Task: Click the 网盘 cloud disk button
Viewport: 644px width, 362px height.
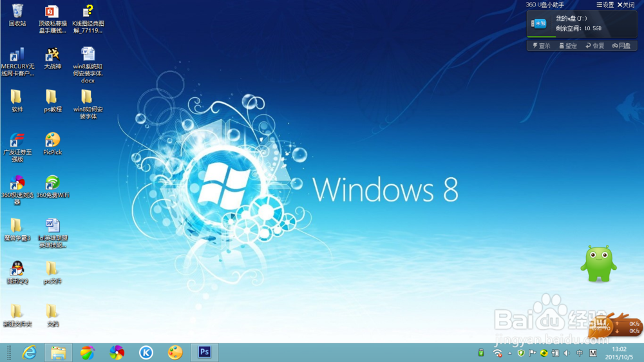Action: (621, 46)
